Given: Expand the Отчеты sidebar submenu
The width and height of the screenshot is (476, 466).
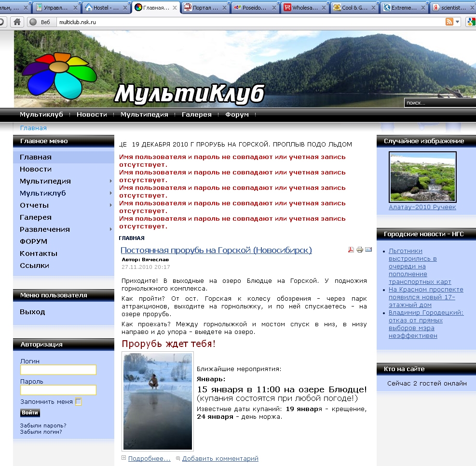Looking at the screenshot, I should (111, 205).
